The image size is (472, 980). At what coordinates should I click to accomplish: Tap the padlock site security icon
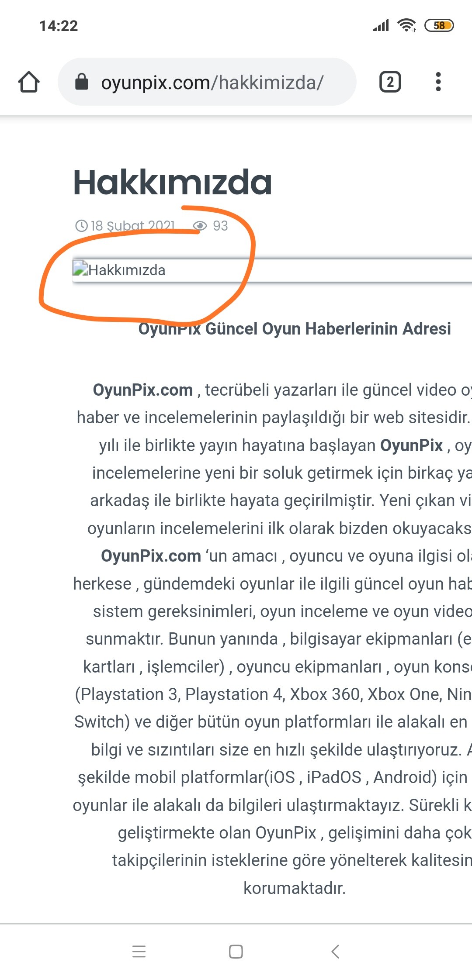coord(82,81)
